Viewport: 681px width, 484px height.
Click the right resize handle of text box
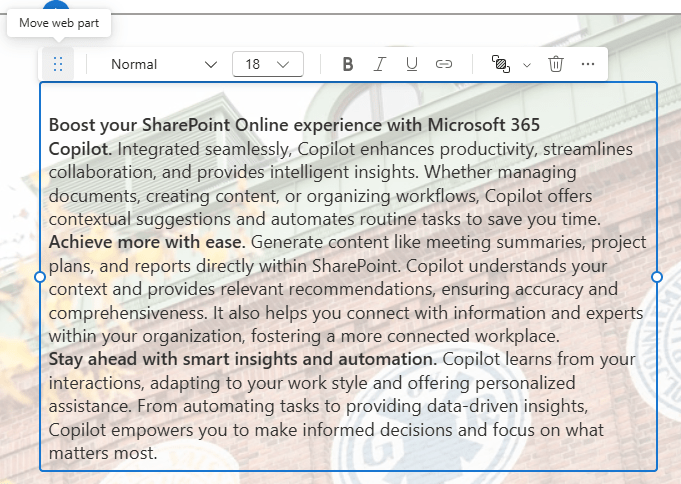coord(657,277)
